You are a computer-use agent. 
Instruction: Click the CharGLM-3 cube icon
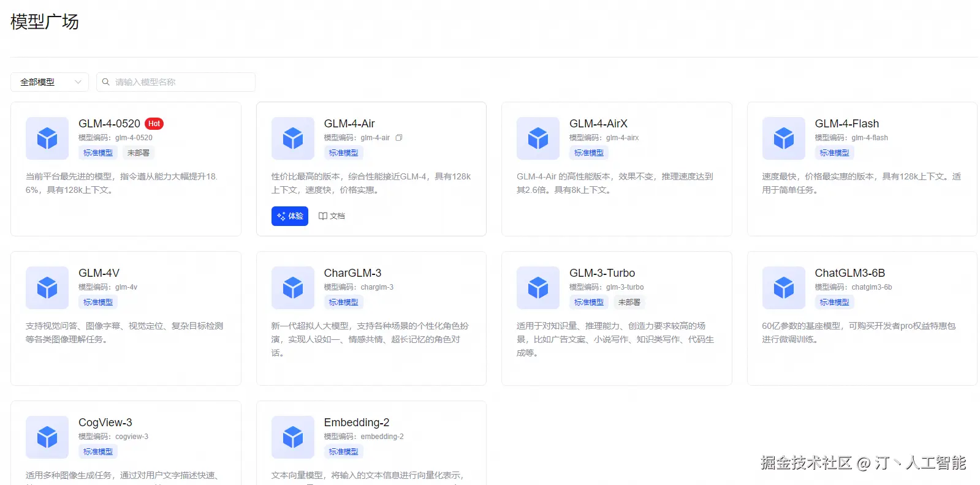(293, 288)
